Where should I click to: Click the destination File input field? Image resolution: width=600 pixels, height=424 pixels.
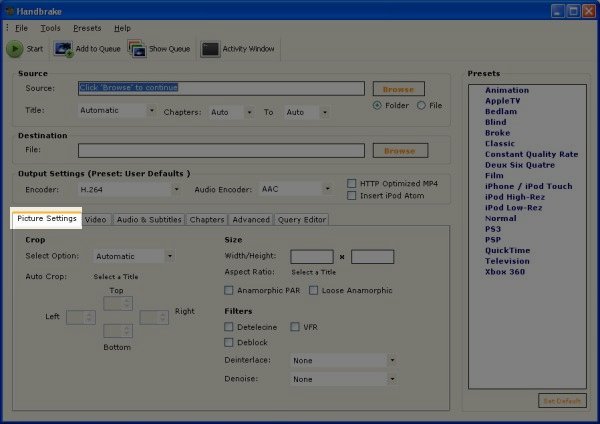[221, 151]
